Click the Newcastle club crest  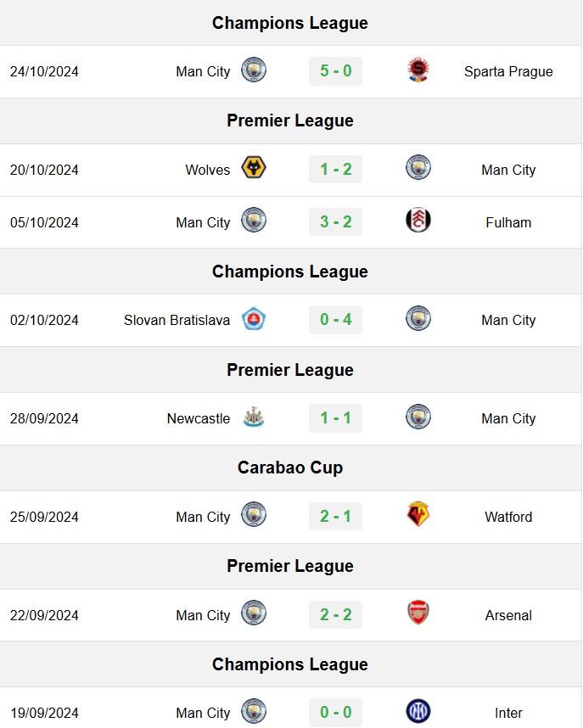(x=254, y=417)
